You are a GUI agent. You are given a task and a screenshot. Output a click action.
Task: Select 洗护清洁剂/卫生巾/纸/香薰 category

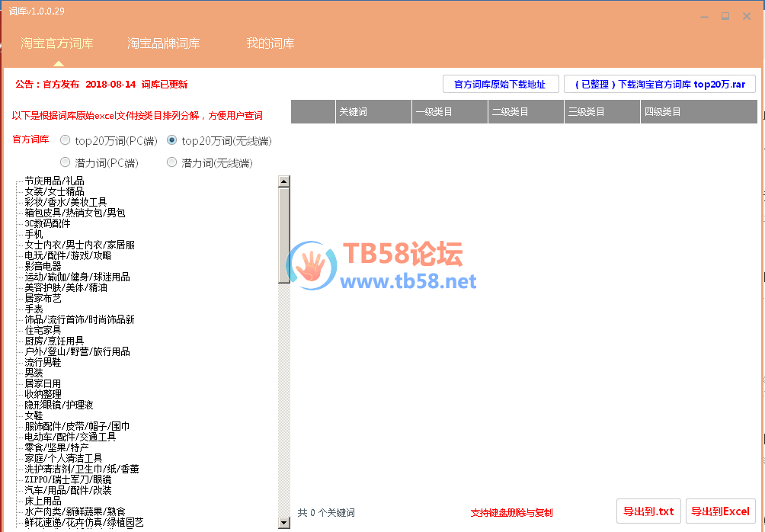82,469
